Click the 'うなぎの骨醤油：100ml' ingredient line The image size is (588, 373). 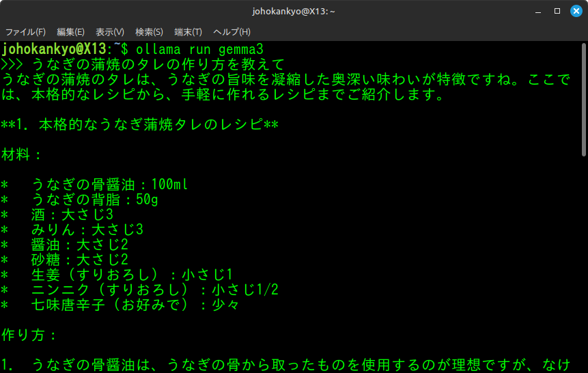pos(109,184)
